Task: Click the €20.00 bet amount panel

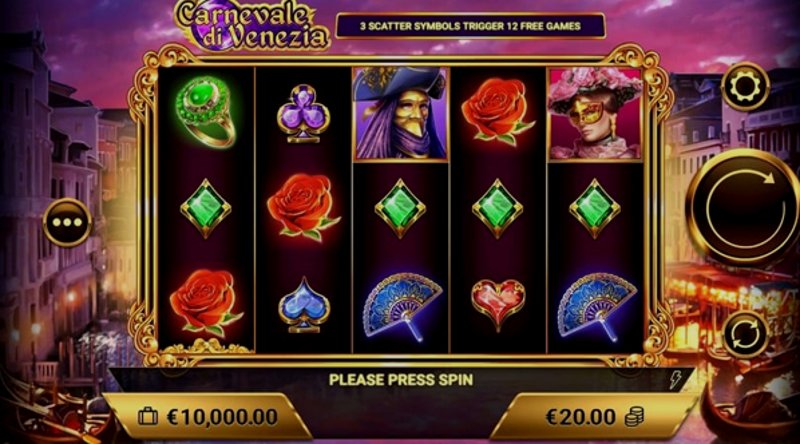Action: pos(594,417)
